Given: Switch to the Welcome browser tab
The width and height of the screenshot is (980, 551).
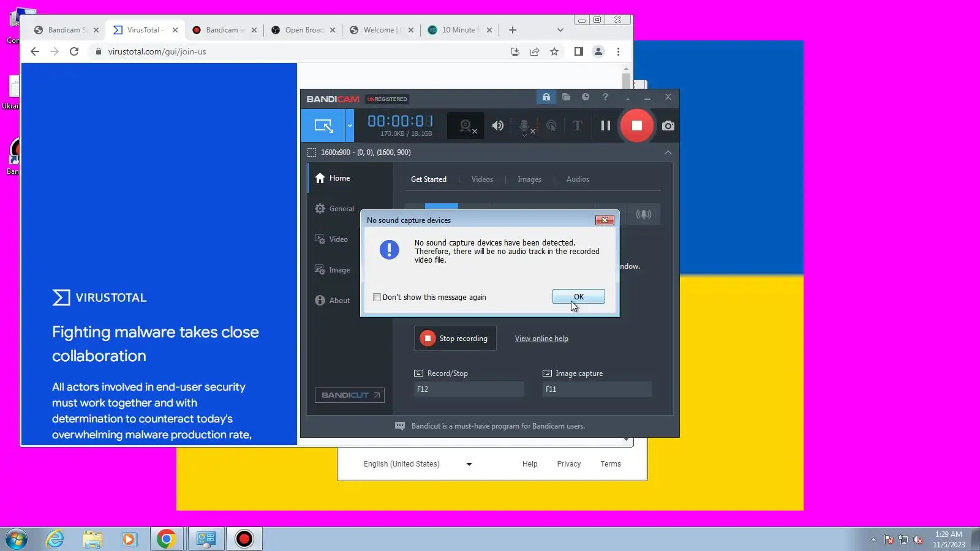Looking at the screenshot, I should 382,30.
